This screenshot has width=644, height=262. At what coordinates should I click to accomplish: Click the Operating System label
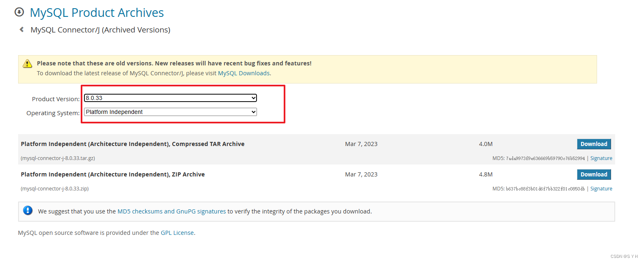(x=53, y=113)
